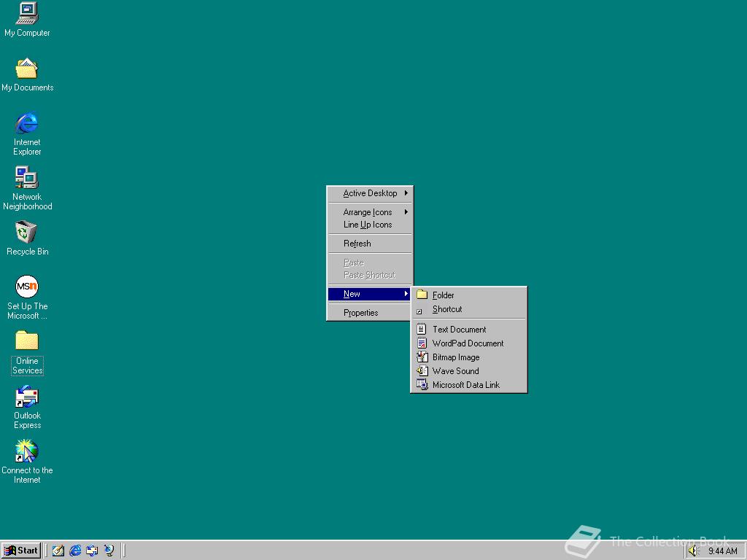
Task: Click the View Channels quick launch icon
Action: tap(109, 551)
